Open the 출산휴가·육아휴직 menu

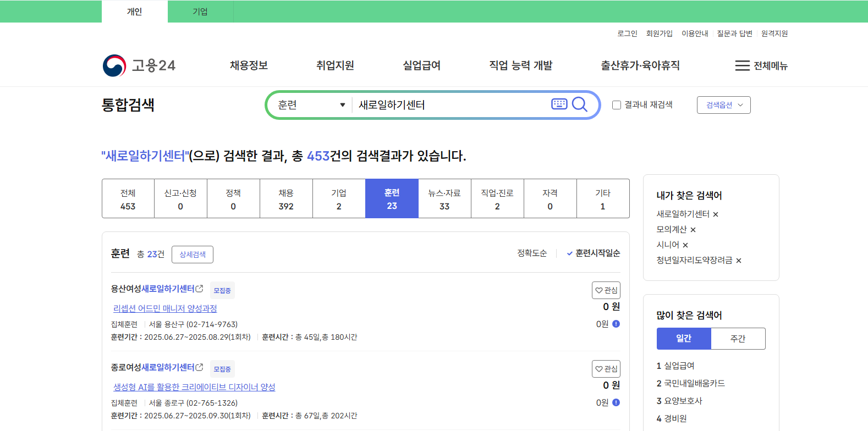tap(640, 65)
